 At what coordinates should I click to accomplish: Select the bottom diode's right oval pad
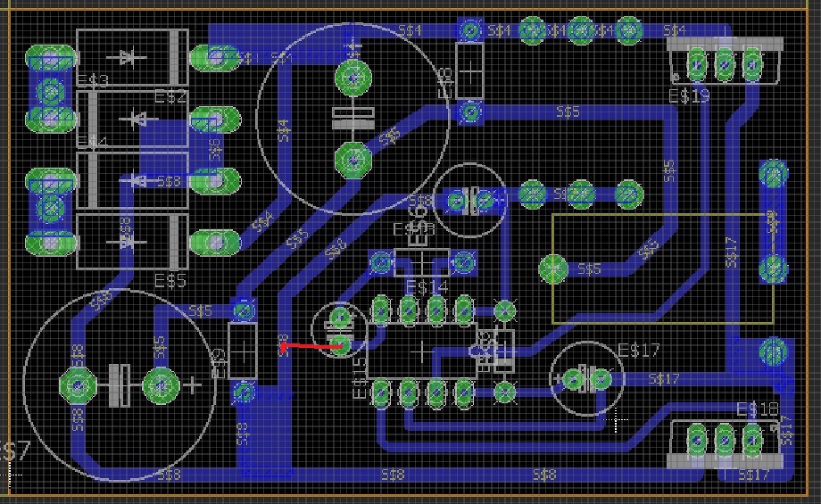[215, 243]
